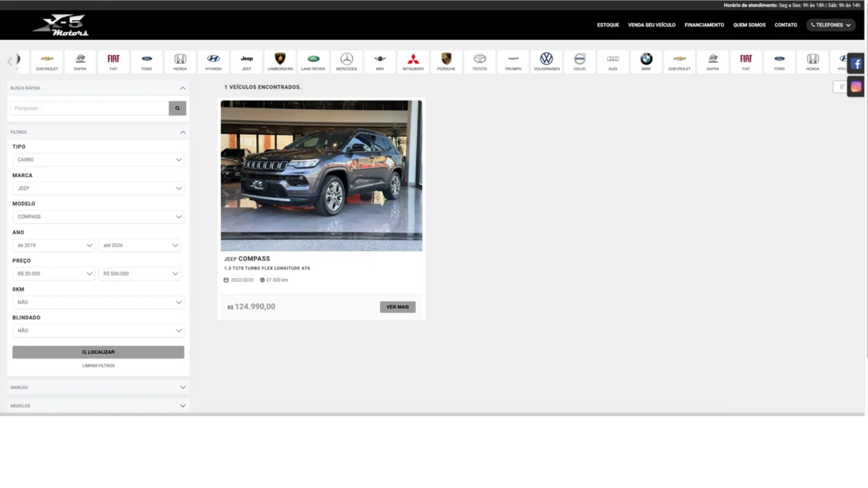Click the price R$ 124.990,00
This screenshot has width=868, height=488.
tap(251, 307)
